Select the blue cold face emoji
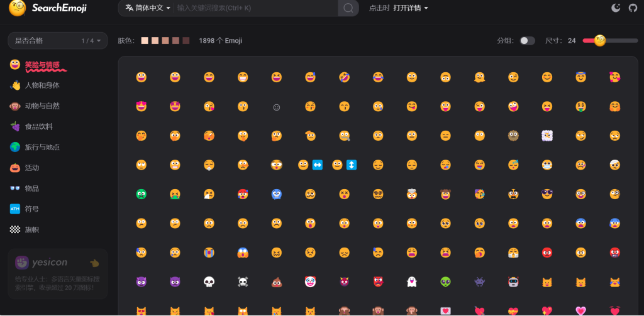The image size is (644, 316). [277, 194]
